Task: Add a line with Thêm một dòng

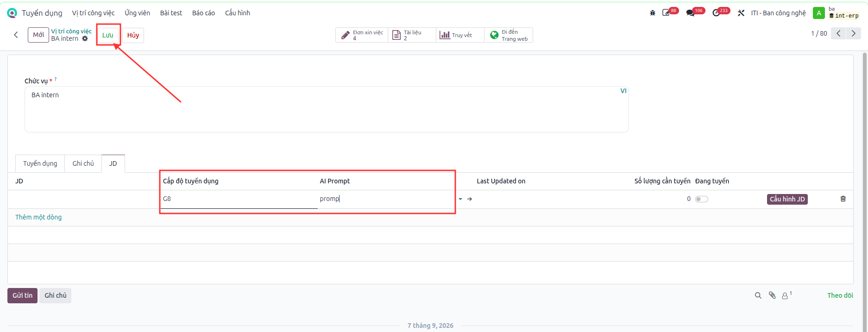Action: (x=38, y=217)
